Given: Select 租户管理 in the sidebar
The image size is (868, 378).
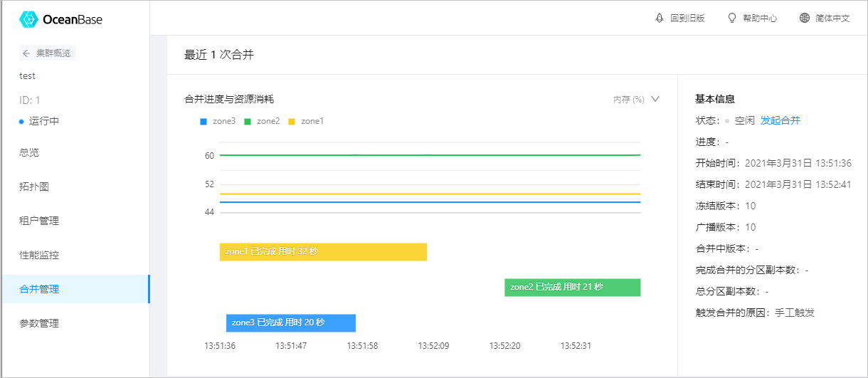Looking at the screenshot, I should click(x=75, y=221).
